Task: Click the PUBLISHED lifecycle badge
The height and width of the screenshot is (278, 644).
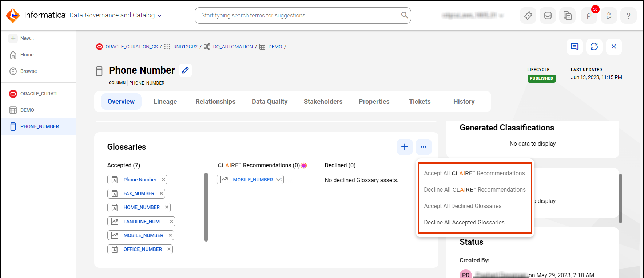Action: click(541, 78)
